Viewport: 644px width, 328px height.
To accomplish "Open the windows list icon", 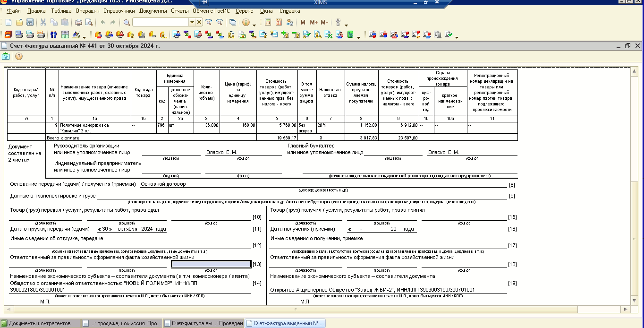I will [x=233, y=22].
